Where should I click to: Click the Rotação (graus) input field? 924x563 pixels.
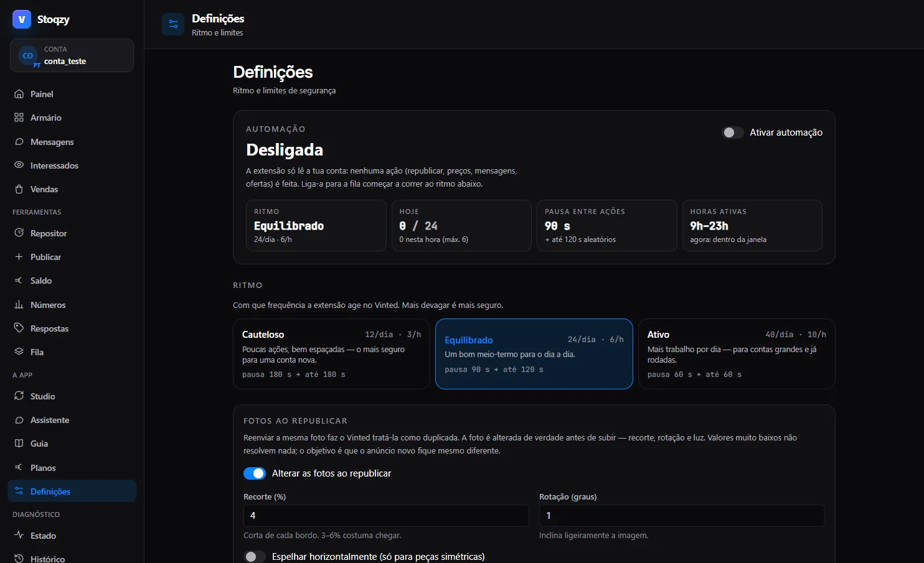(x=682, y=516)
